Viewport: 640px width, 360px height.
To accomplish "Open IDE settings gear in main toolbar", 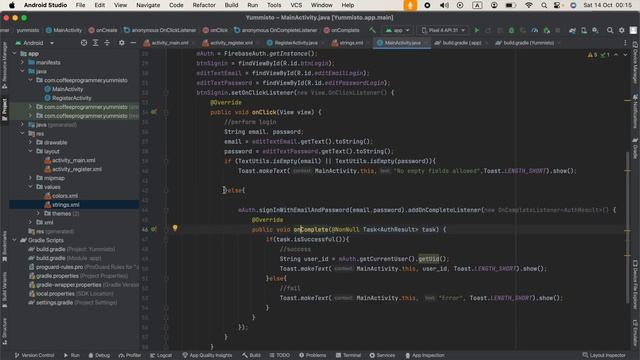I will (x=622, y=30).
